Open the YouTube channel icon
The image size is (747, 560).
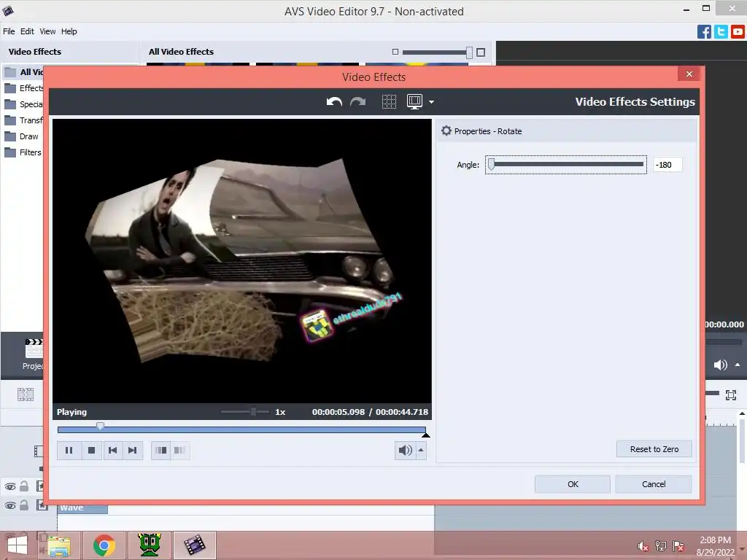tap(738, 32)
